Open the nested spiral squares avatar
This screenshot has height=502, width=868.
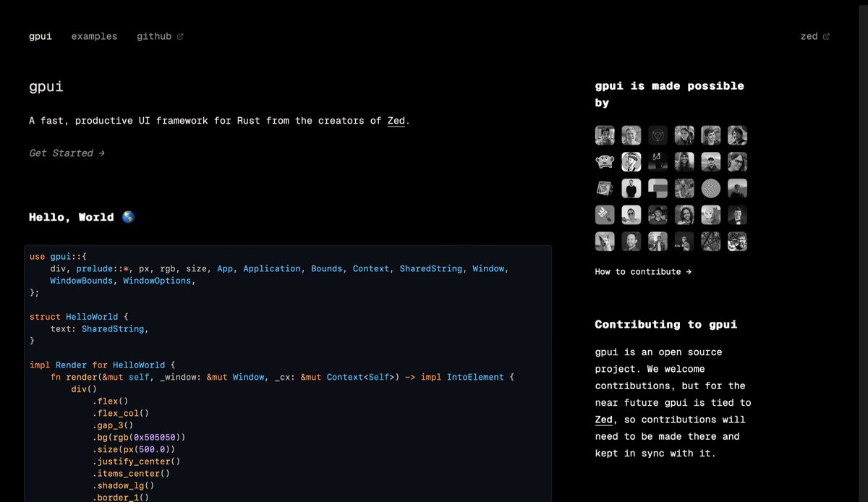point(605,188)
